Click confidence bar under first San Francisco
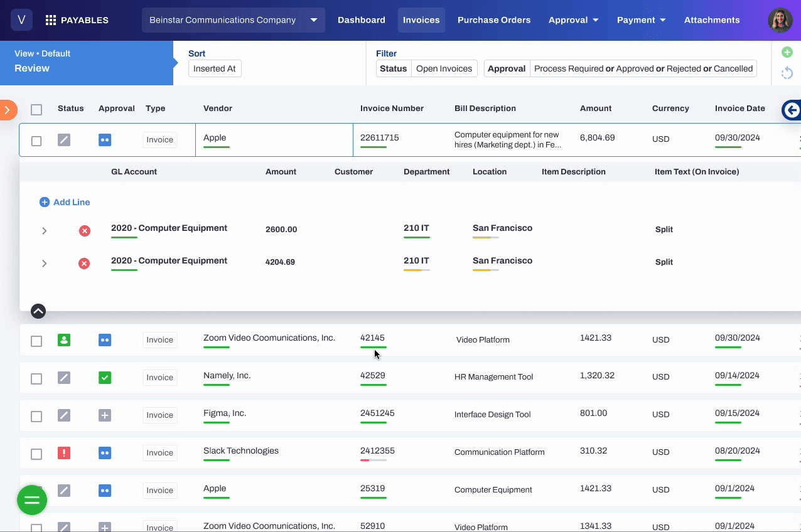801x532 pixels. pos(486,238)
